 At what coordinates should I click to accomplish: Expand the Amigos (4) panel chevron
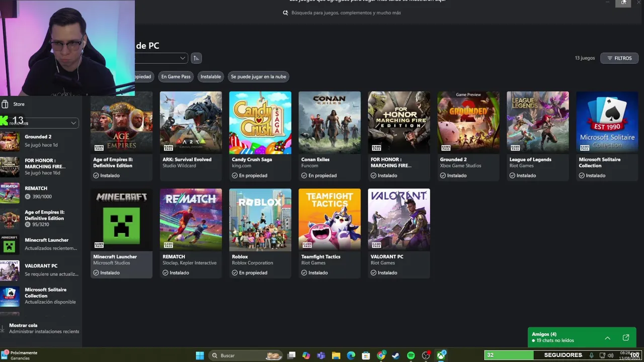[607, 338]
